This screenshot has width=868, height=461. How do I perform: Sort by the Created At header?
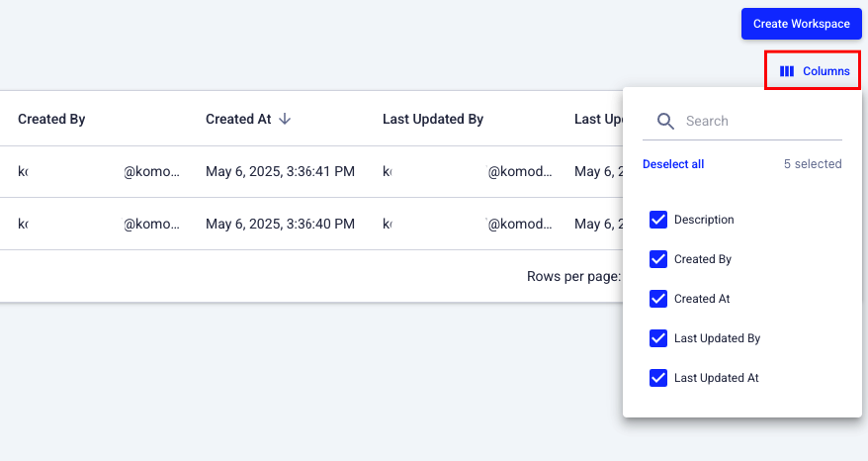pyautogui.click(x=238, y=119)
